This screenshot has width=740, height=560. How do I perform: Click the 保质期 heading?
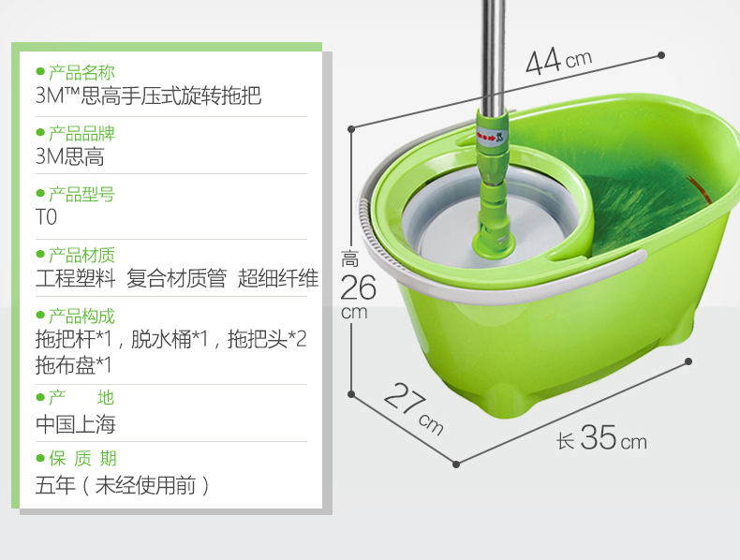pyautogui.click(x=82, y=458)
